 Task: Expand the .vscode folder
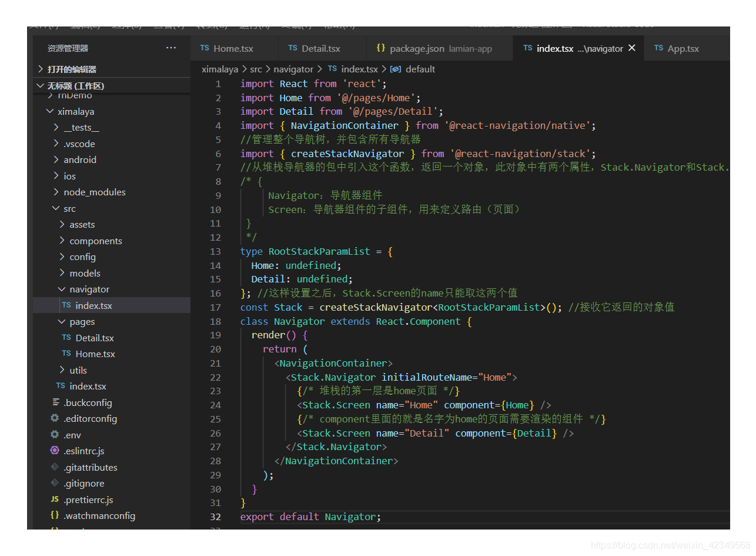[112, 144]
